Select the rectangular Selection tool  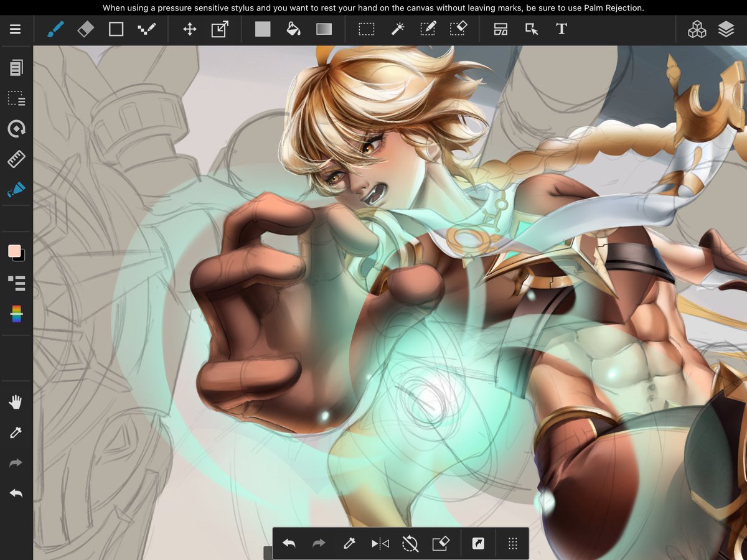point(367,29)
